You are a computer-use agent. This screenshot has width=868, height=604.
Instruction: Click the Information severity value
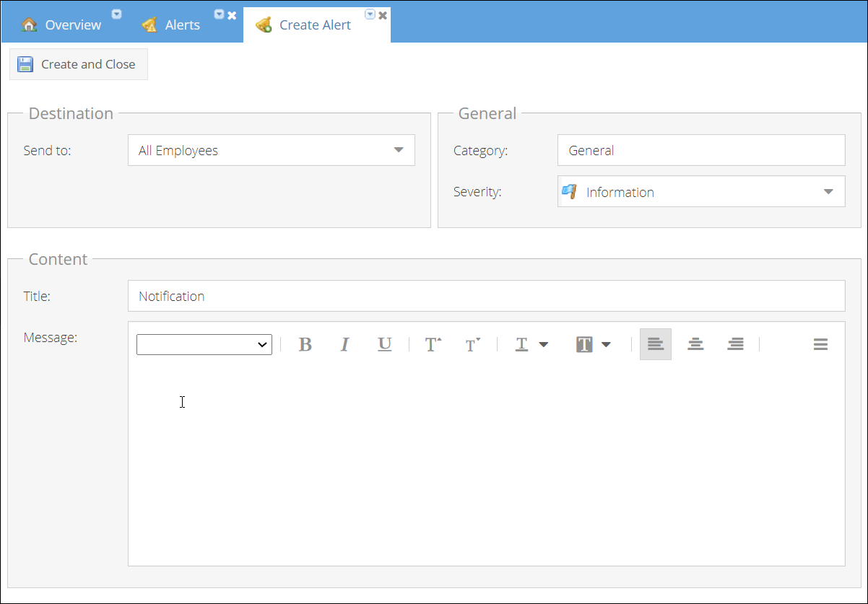click(x=620, y=193)
